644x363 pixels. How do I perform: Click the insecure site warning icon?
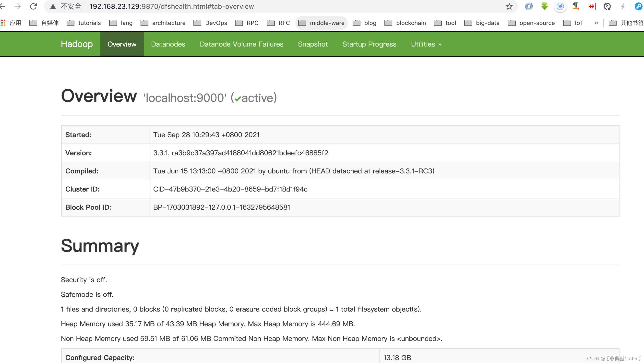(53, 7)
